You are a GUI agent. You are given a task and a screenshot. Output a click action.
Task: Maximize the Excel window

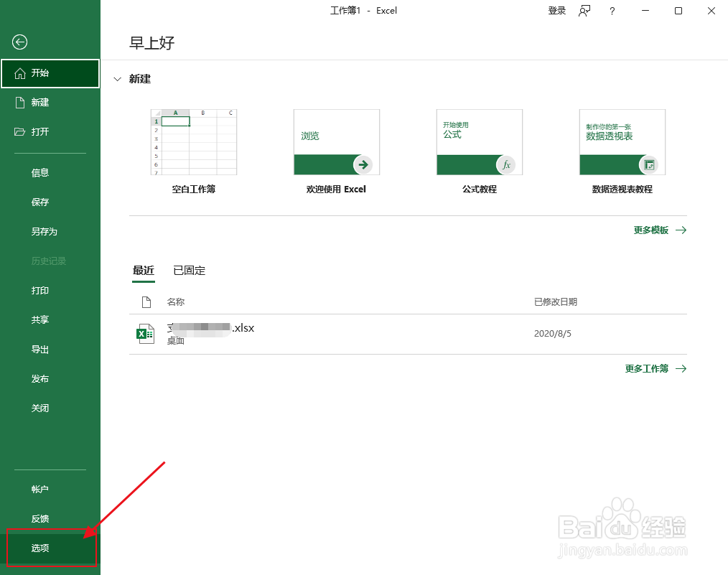coord(678,11)
